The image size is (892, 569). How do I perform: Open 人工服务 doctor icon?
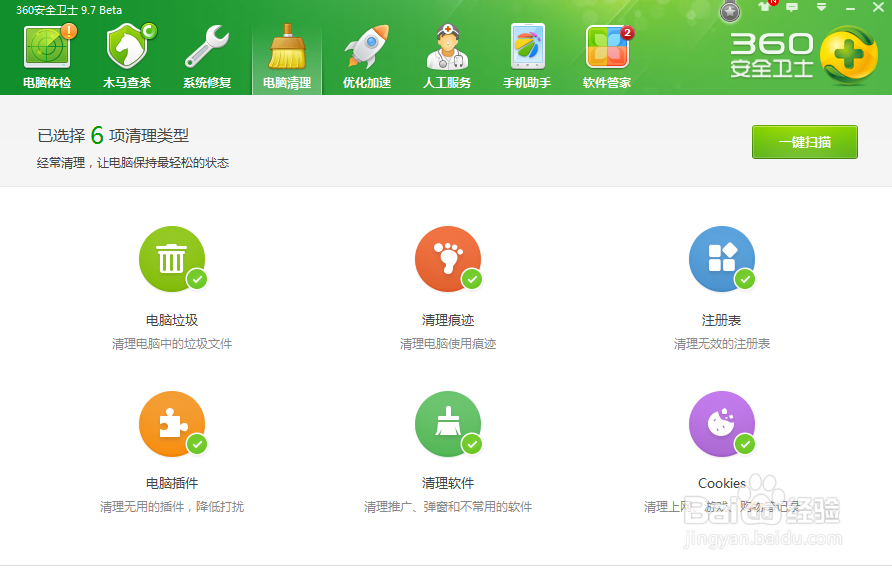coord(447,47)
